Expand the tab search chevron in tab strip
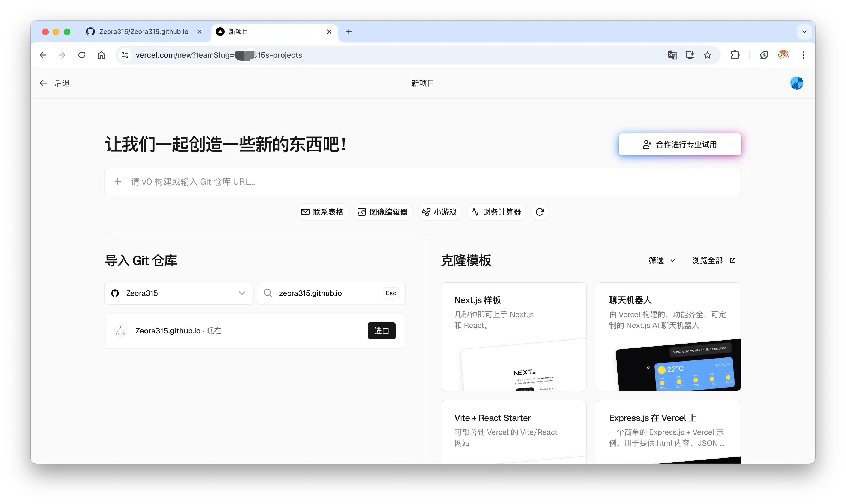The width and height of the screenshot is (846, 504). [804, 32]
